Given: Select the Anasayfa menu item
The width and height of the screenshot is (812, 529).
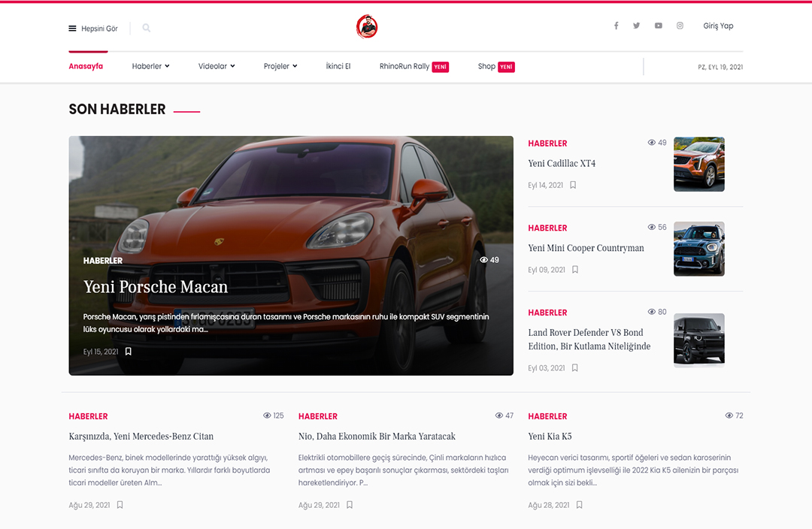Looking at the screenshot, I should [86, 66].
